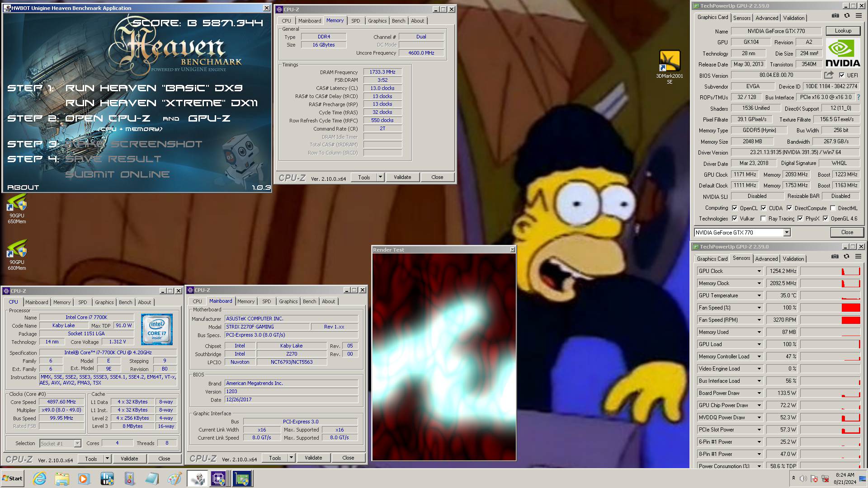
Task: Click the share BIOS icon next to BIOS Version
Action: (829, 75)
